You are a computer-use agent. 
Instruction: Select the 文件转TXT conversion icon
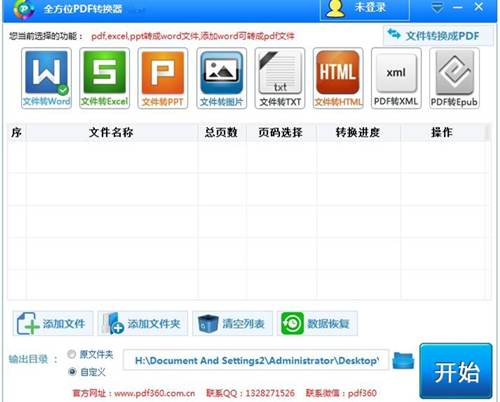click(280, 78)
